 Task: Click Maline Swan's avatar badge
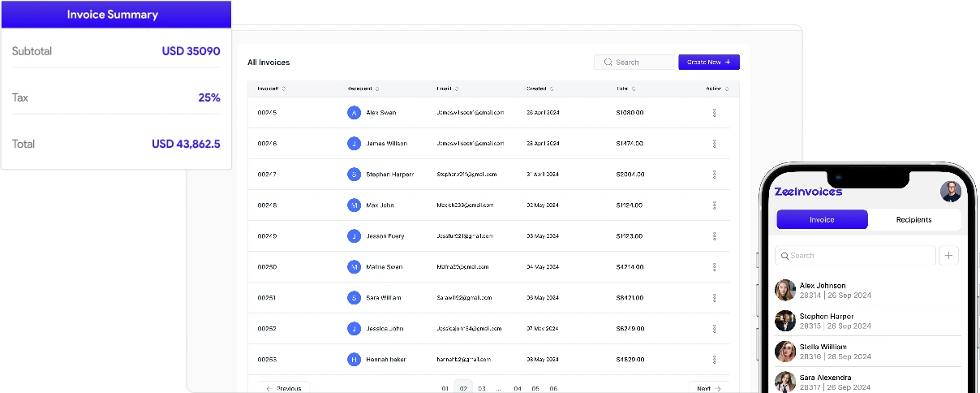(x=354, y=267)
